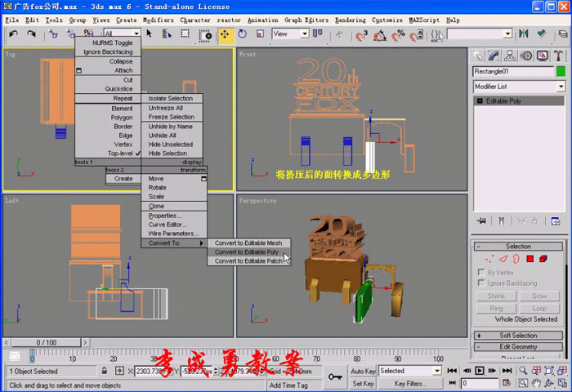Activate the Select and Move tool

(225, 34)
